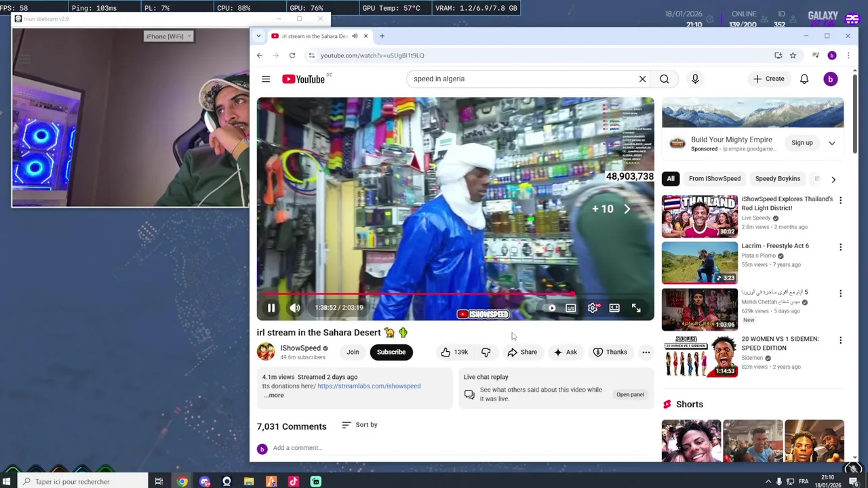Open the YouTube account avatar menu
This screenshot has width=868, height=488.
830,79
